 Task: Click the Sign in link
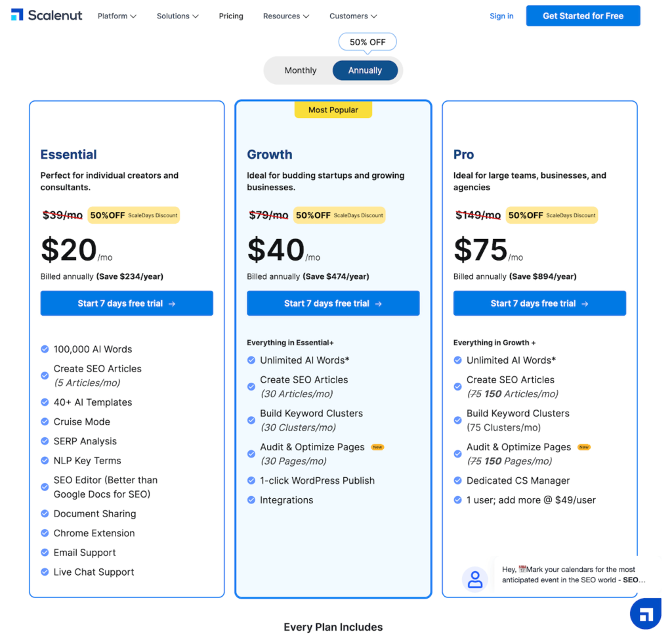pyautogui.click(x=501, y=16)
